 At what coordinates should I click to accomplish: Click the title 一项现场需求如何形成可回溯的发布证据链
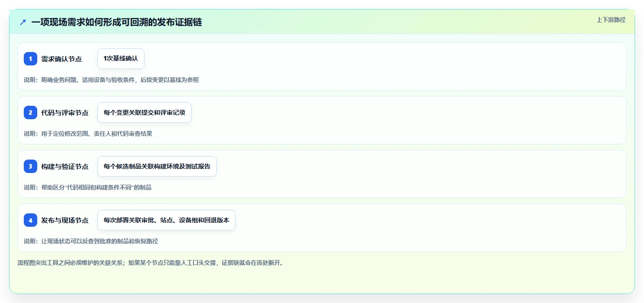(x=117, y=22)
